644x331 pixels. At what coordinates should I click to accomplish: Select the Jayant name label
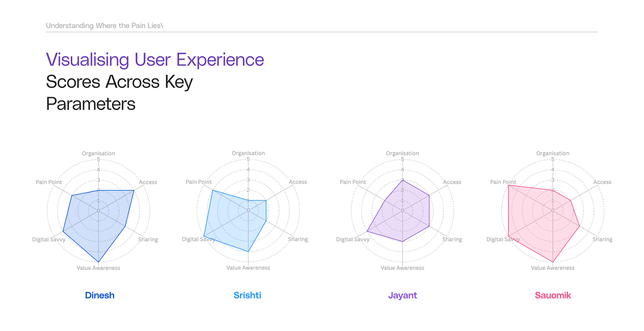tap(402, 295)
